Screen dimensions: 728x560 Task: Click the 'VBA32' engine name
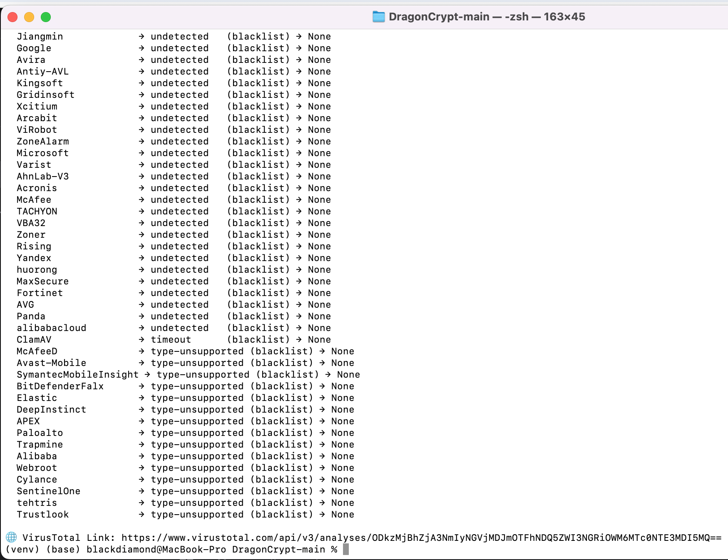pyautogui.click(x=31, y=223)
